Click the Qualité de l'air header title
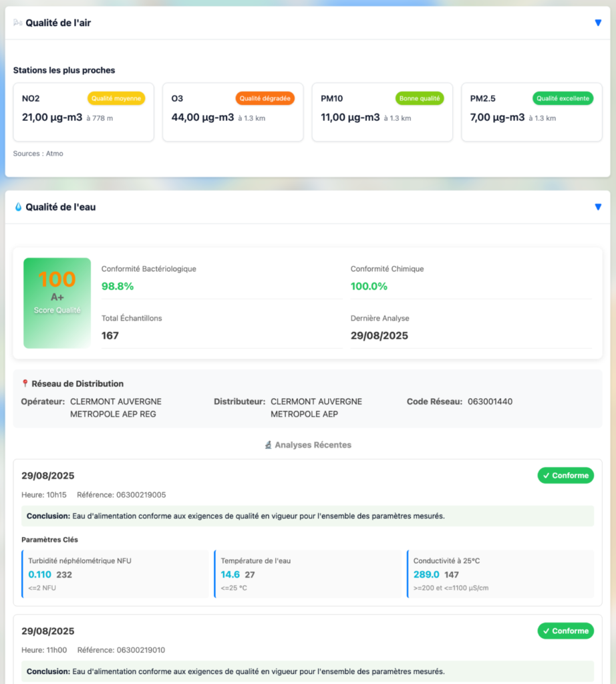This screenshot has width=616, height=684. coord(58,23)
